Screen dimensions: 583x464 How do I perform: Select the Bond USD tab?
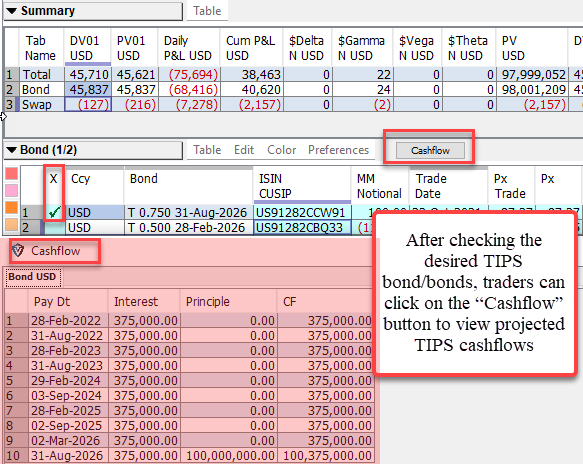point(32,277)
